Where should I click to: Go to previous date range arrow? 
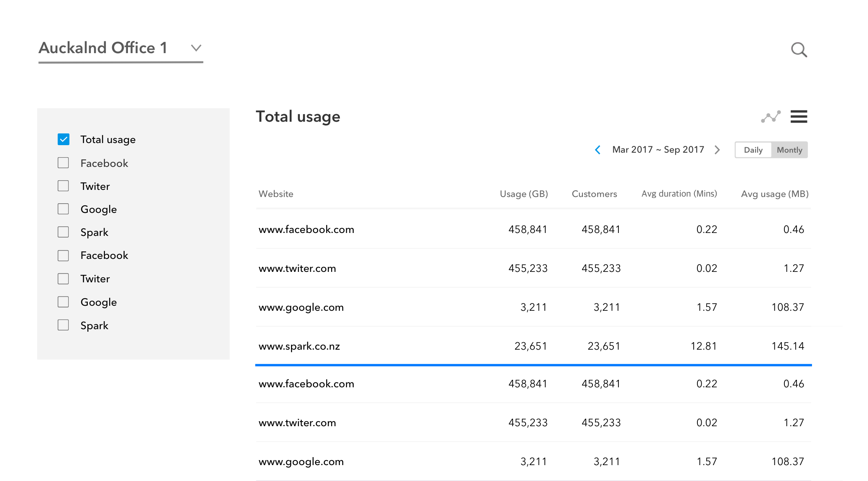(x=598, y=150)
